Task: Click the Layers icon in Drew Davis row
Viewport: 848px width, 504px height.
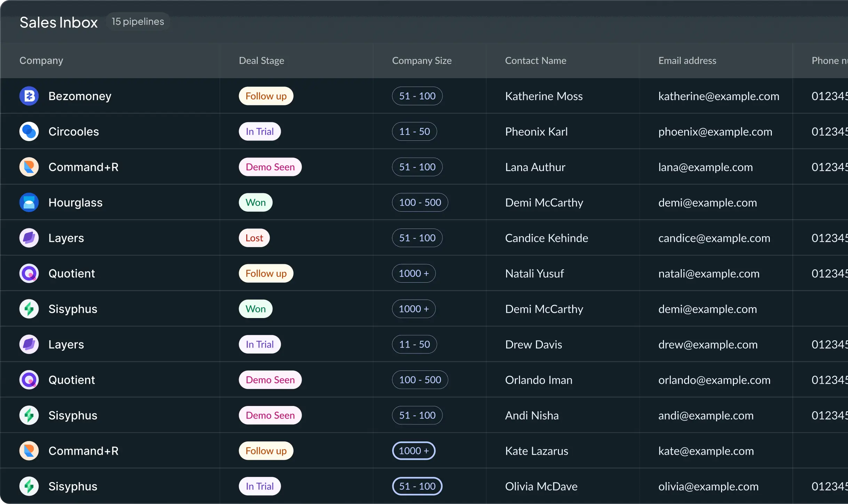Action: click(29, 344)
